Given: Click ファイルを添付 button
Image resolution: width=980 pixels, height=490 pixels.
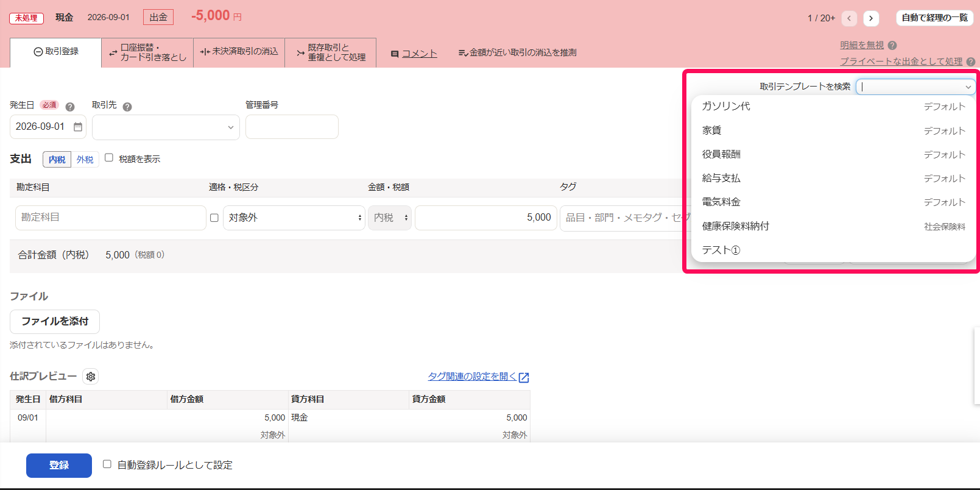Looking at the screenshot, I should (x=55, y=321).
